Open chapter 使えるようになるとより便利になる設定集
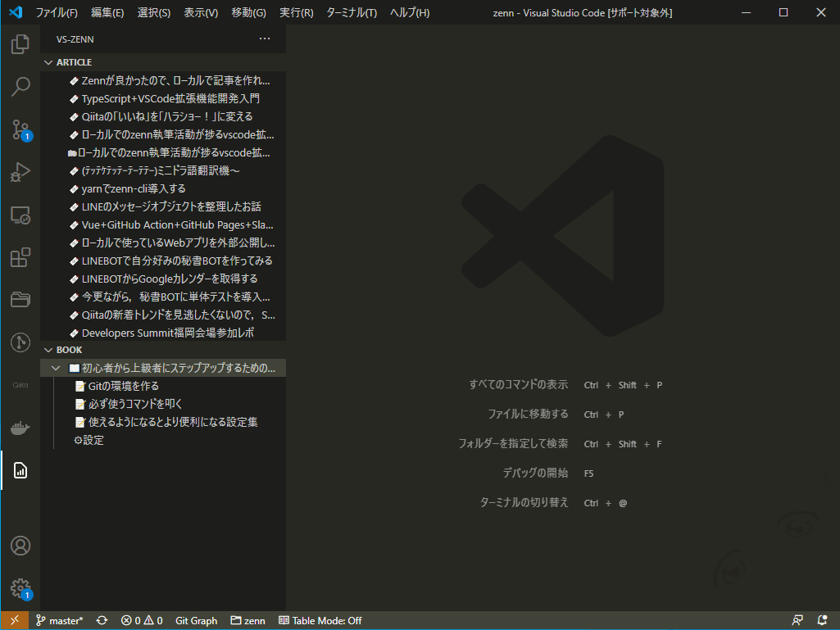The height and width of the screenshot is (630, 840). coord(163,422)
